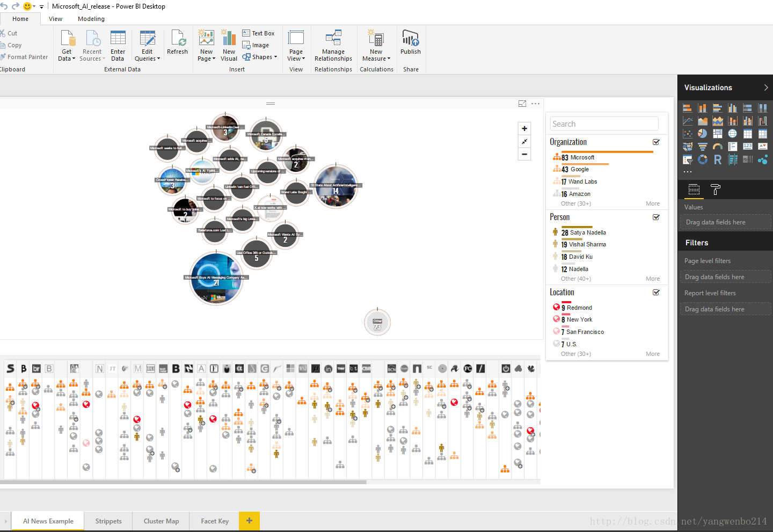Choose the area chart visualization

(x=702, y=121)
